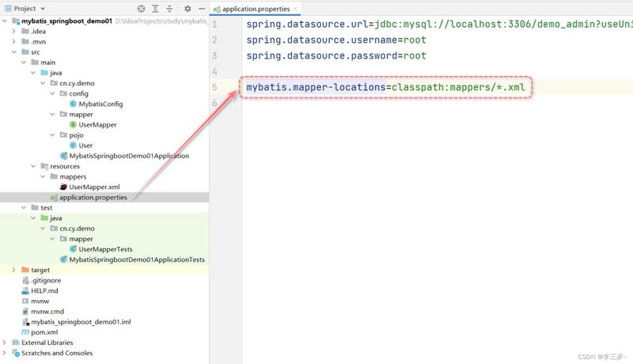Click the expand all icon in Project toolbar
Viewport: 633px width, 364px height.
click(x=155, y=9)
